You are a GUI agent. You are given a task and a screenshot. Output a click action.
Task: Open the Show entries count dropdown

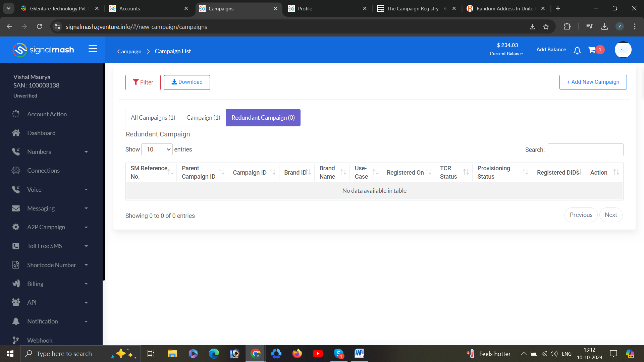(157, 149)
